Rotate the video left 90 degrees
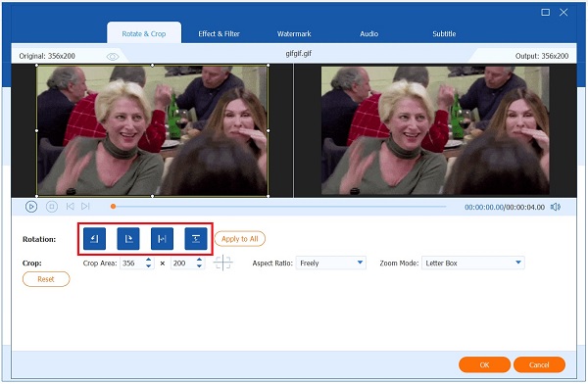 pos(94,238)
